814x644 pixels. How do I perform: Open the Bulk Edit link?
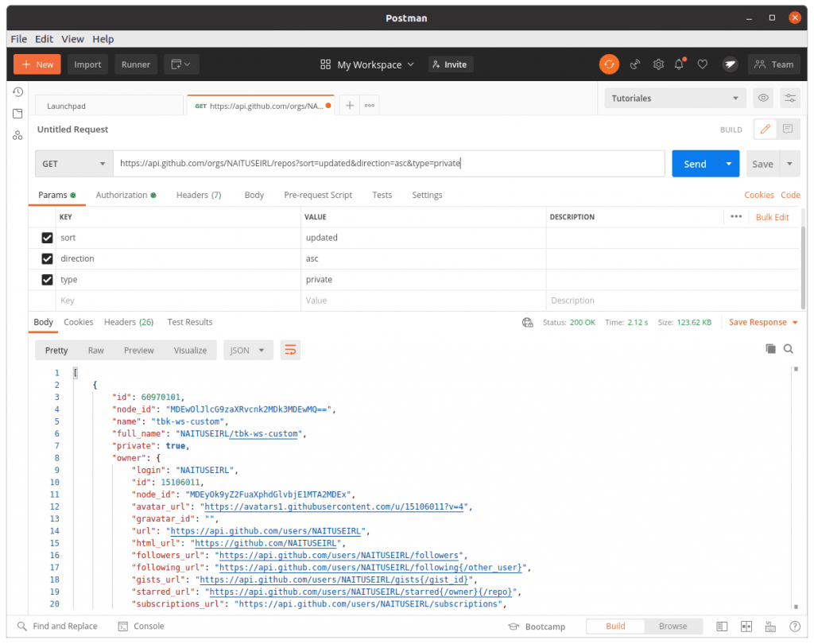tap(772, 217)
